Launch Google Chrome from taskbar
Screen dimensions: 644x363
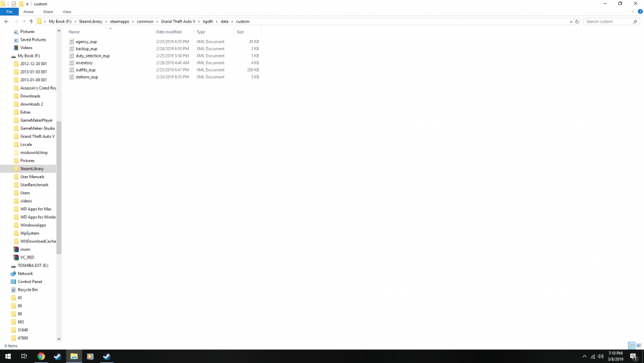pos(41,357)
